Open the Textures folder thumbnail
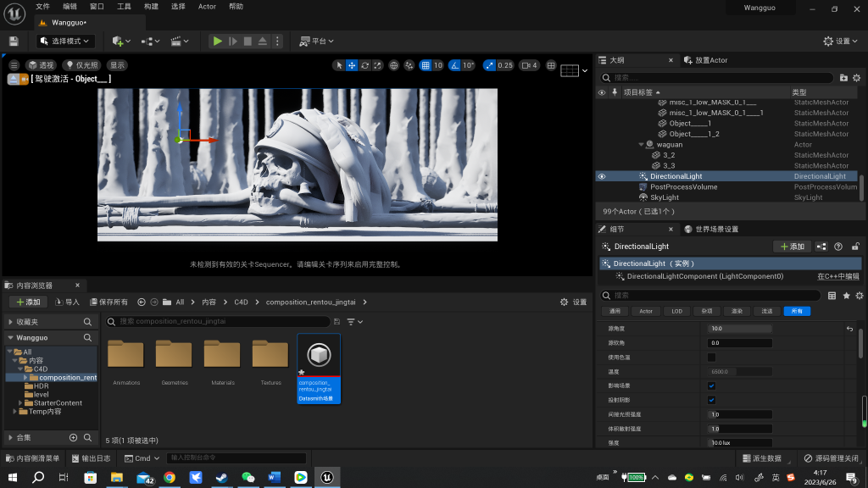Screen dimensions: 868x488 point(270,355)
